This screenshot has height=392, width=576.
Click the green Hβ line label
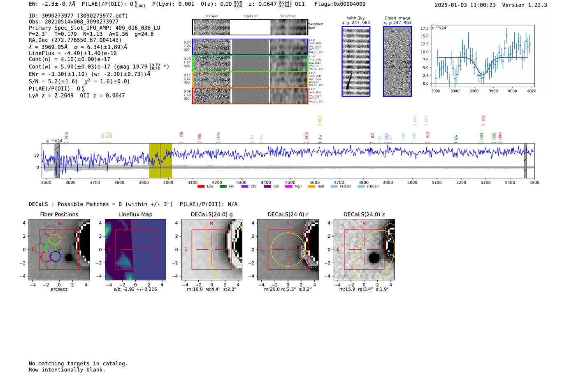tap(456, 139)
